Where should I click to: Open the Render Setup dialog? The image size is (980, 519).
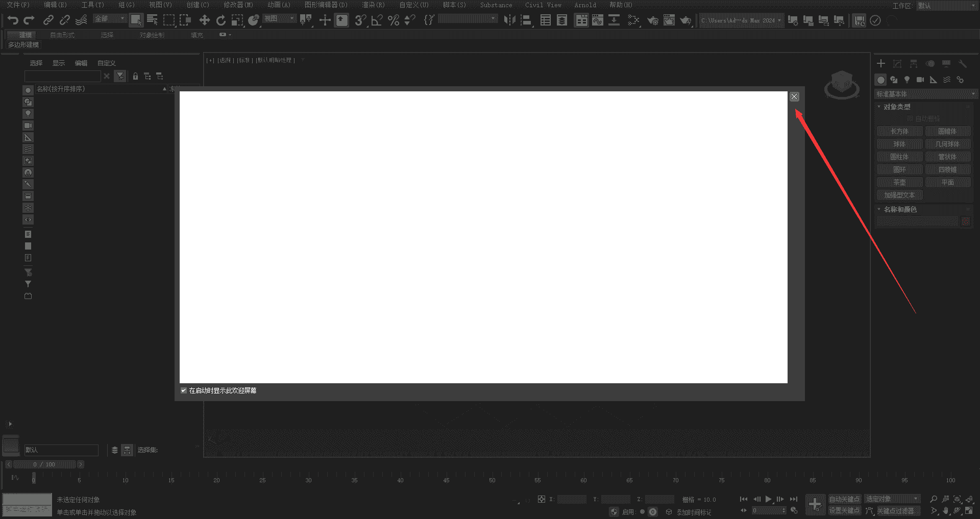(652, 20)
